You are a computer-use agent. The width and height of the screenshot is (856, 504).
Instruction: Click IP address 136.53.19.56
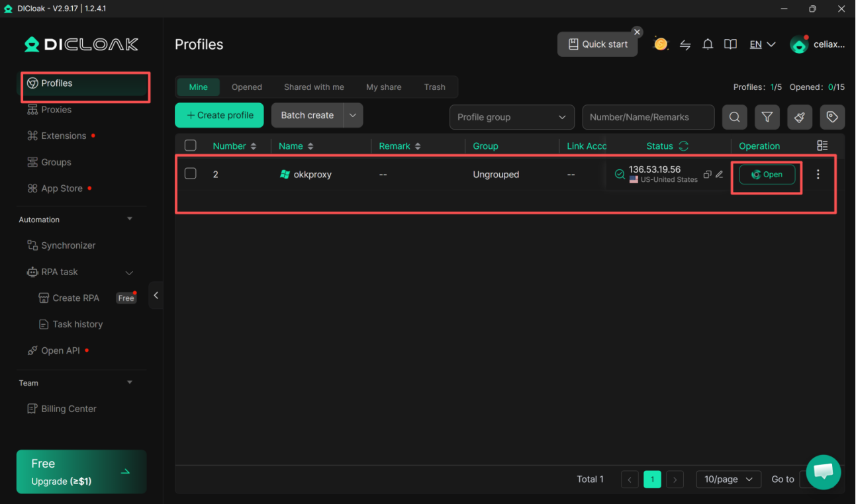[x=655, y=169]
